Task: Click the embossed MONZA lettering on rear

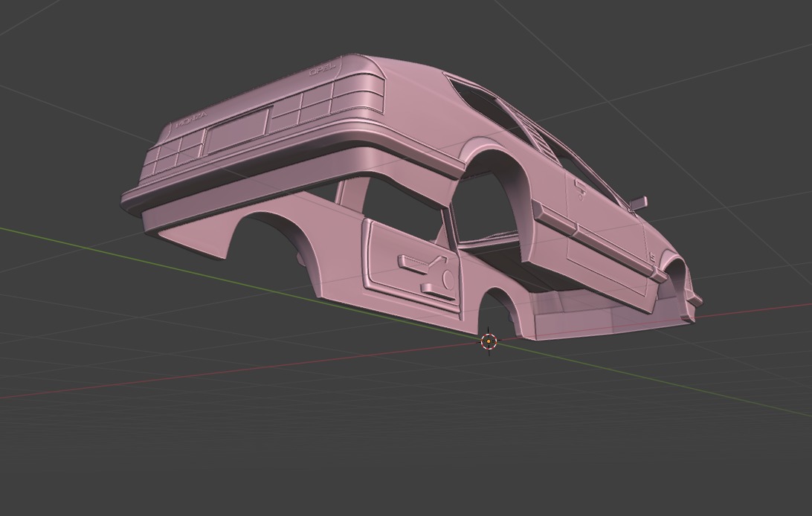Action: click(x=191, y=119)
